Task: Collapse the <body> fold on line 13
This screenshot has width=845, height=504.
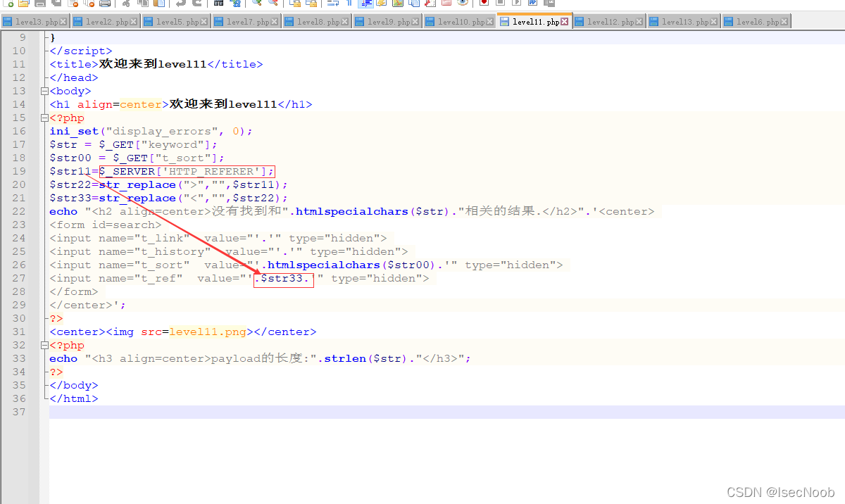Action: [44, 91]
